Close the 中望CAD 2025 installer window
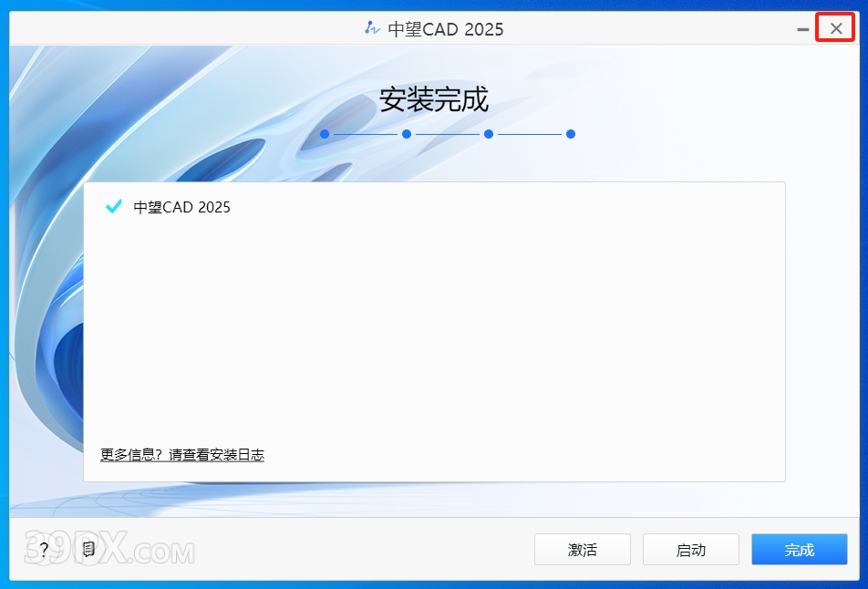 click(x=836, y=28)
